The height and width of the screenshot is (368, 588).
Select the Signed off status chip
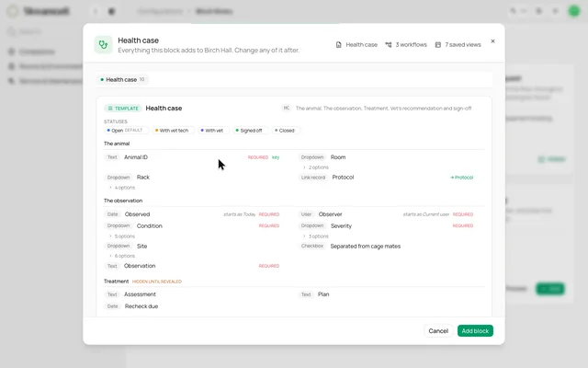click(x=250, y=131)
